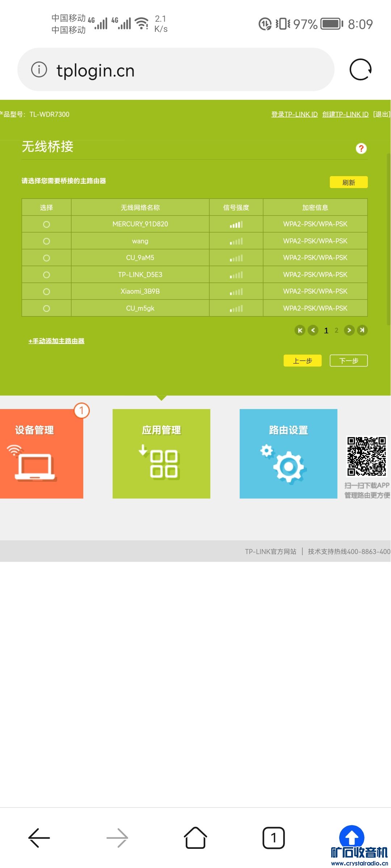Click the 选择 column header
Screen dimensions: 391x868
pyautogui.click(x=46, y=207)
